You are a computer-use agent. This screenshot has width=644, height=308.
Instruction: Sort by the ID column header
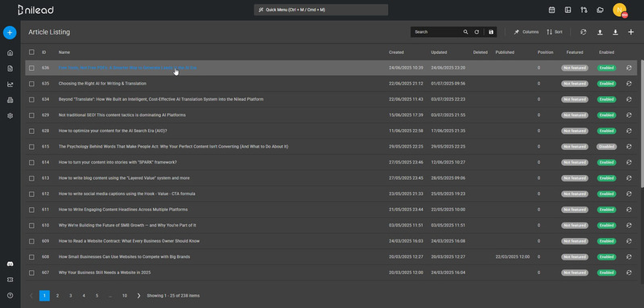point(43,52)
